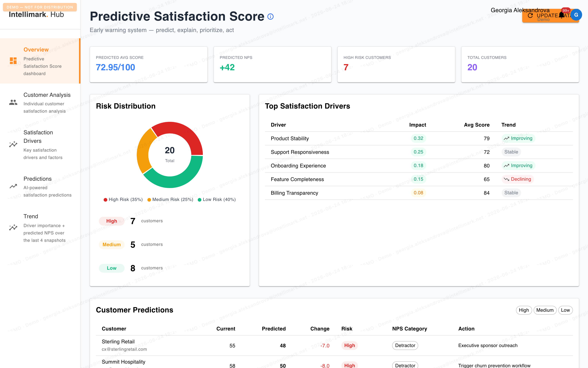Click the Improving trend arrow for Onboarding Experience
This screenshot has width=588, height=368.
point(506,165)
